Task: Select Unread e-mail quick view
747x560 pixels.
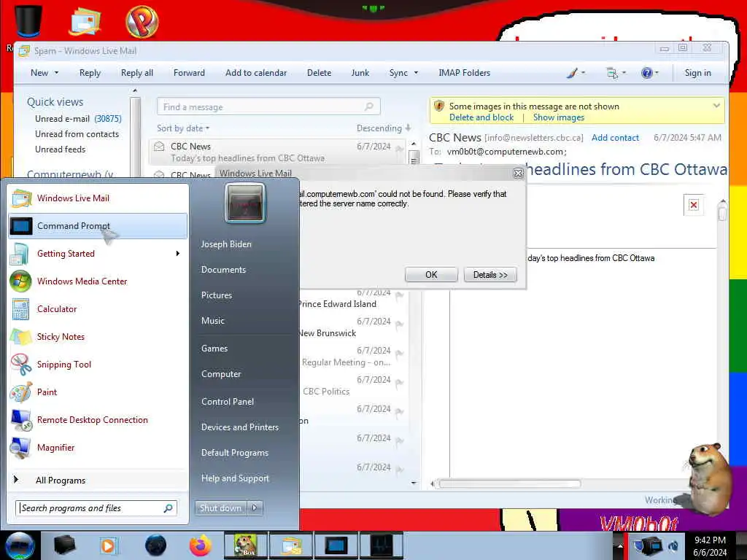Action: (x=78, y=119)
